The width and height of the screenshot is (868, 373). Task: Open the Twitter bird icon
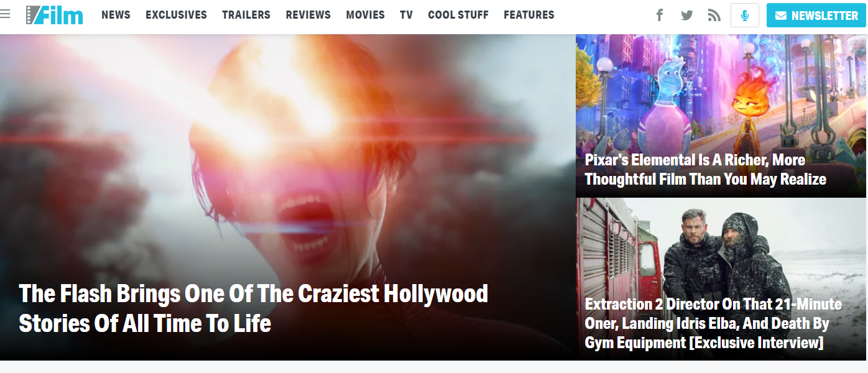point(687,15)
